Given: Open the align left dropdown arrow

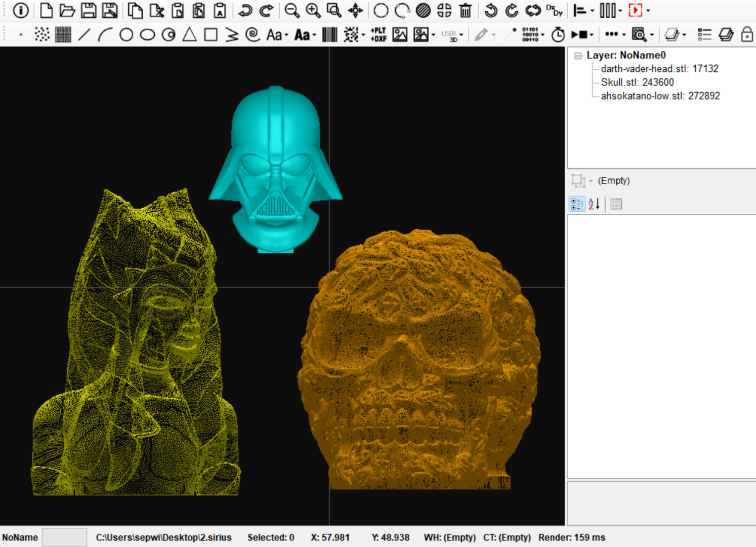Looking at the screenshot, I should pos(592,11).
